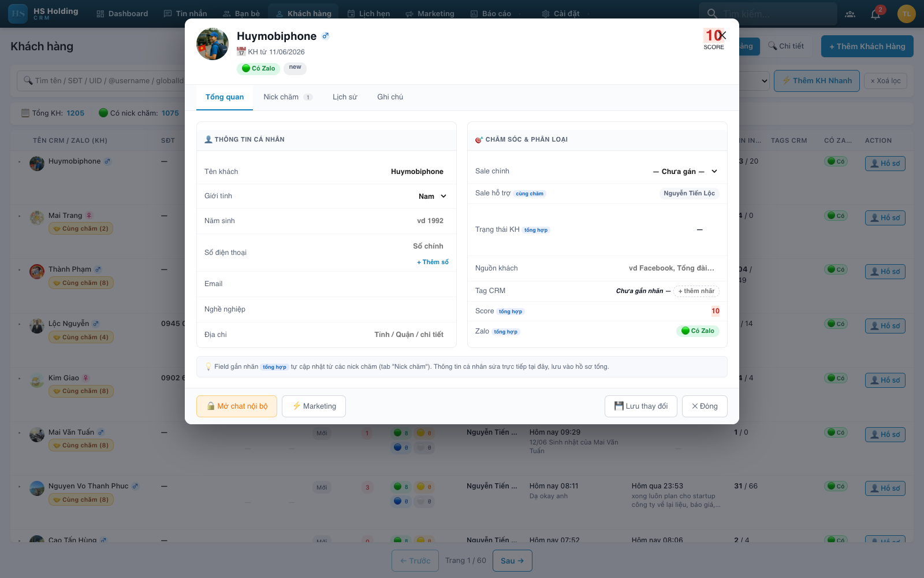Viewport: 924px width, 578px height.
Task: Click the HS Holding CRM logo
Action: (18, 14)
